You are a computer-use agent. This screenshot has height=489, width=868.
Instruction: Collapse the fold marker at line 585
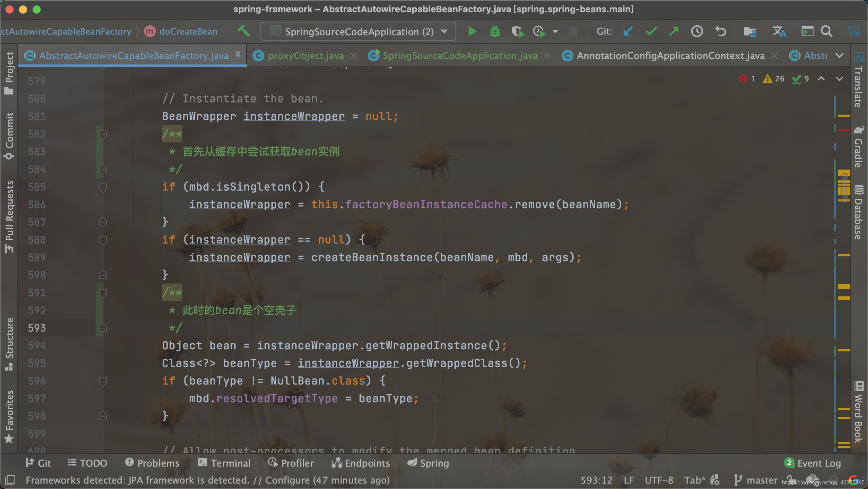(x=103, y=187)
